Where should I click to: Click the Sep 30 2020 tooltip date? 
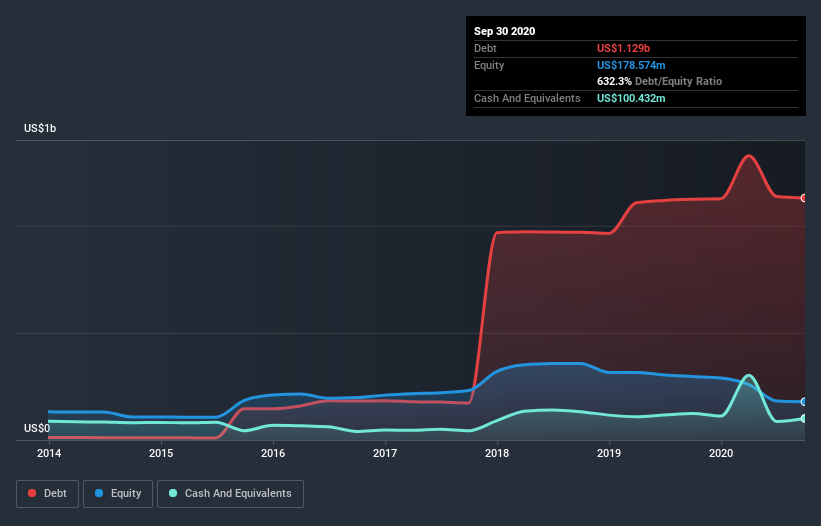504,31
